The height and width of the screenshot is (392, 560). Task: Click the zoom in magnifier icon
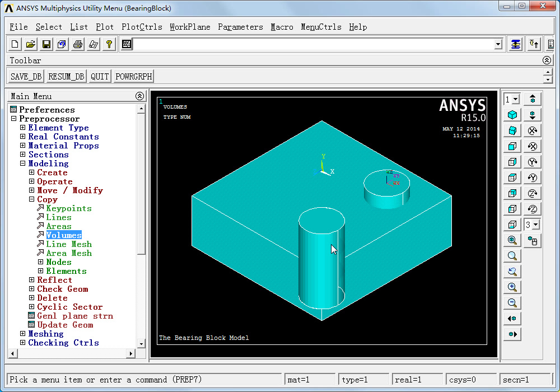512,287
